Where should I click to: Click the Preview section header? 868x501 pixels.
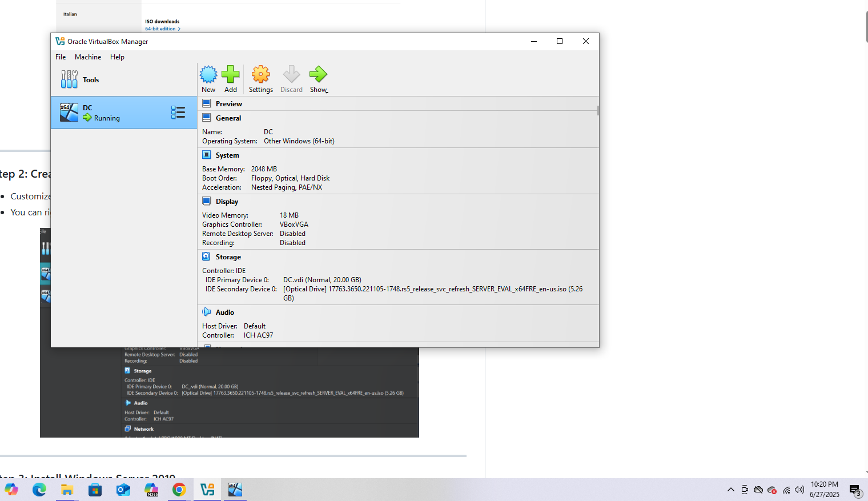point(229,104)
